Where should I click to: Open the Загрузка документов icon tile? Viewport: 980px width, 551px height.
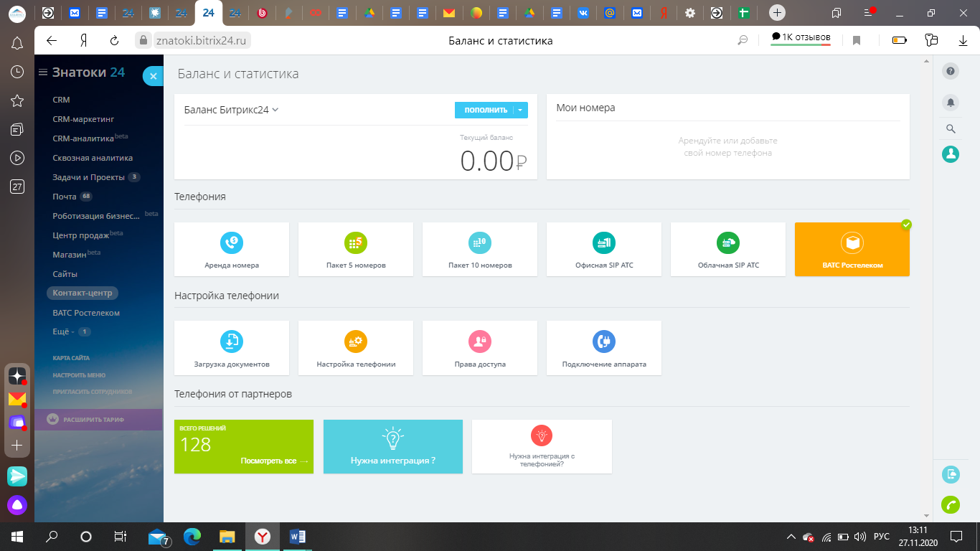(x=232, y=348)
